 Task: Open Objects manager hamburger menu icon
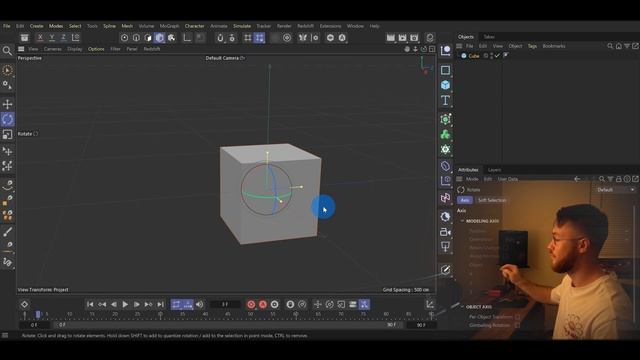(459, 46)
